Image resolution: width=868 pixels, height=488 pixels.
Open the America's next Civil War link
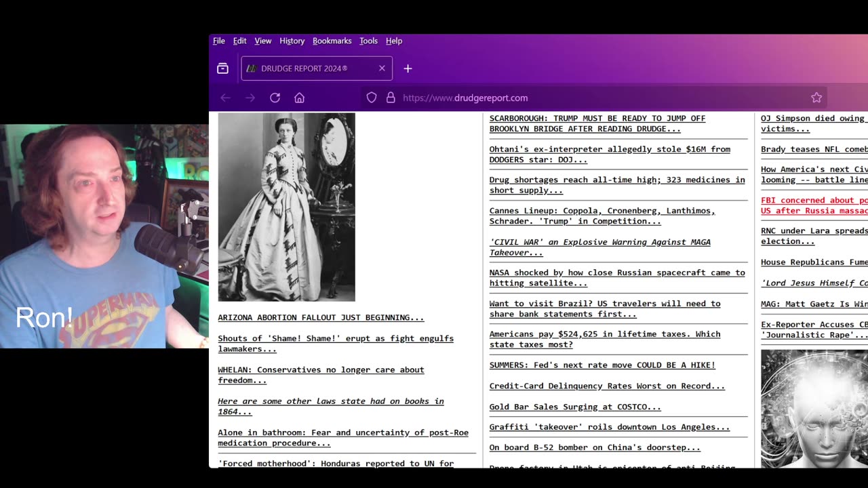(814, 174)
